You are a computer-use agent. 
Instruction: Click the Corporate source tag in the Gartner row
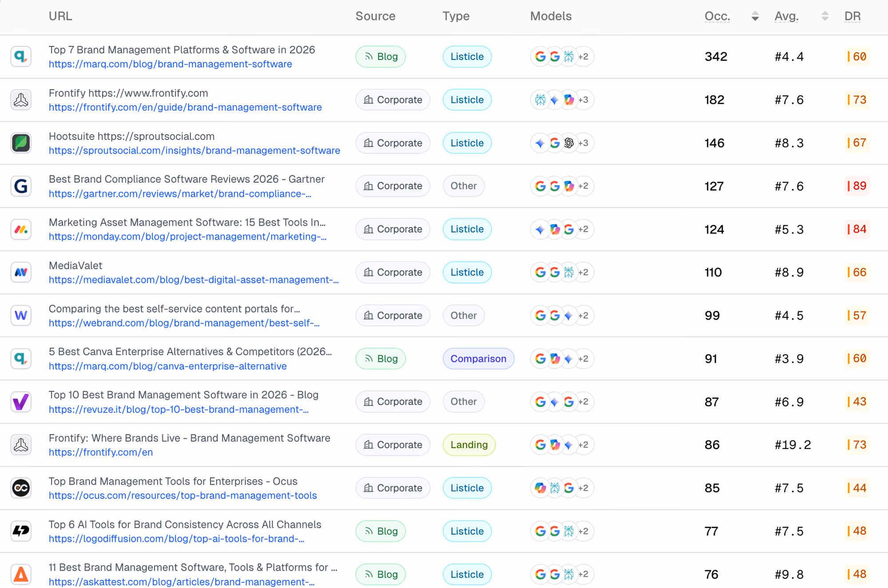coord(393,186)
